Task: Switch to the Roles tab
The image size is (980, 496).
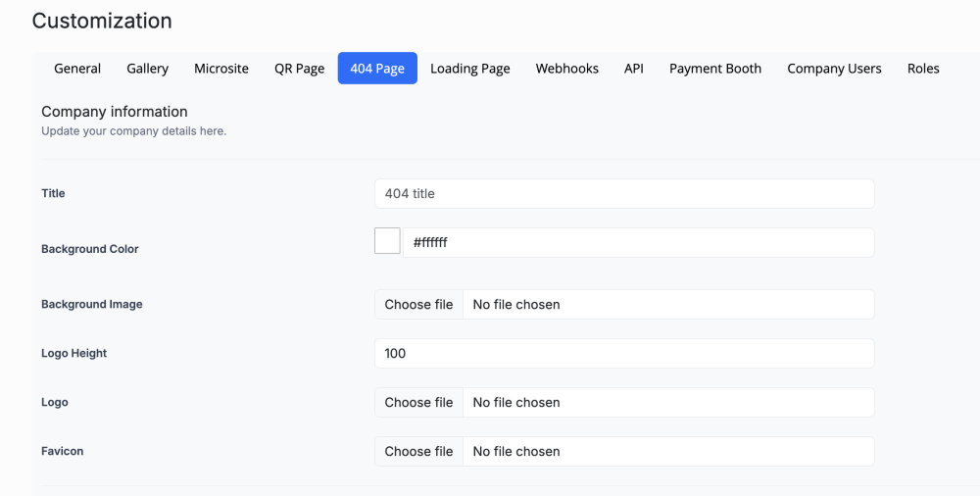Action: (x=923, y=69)
